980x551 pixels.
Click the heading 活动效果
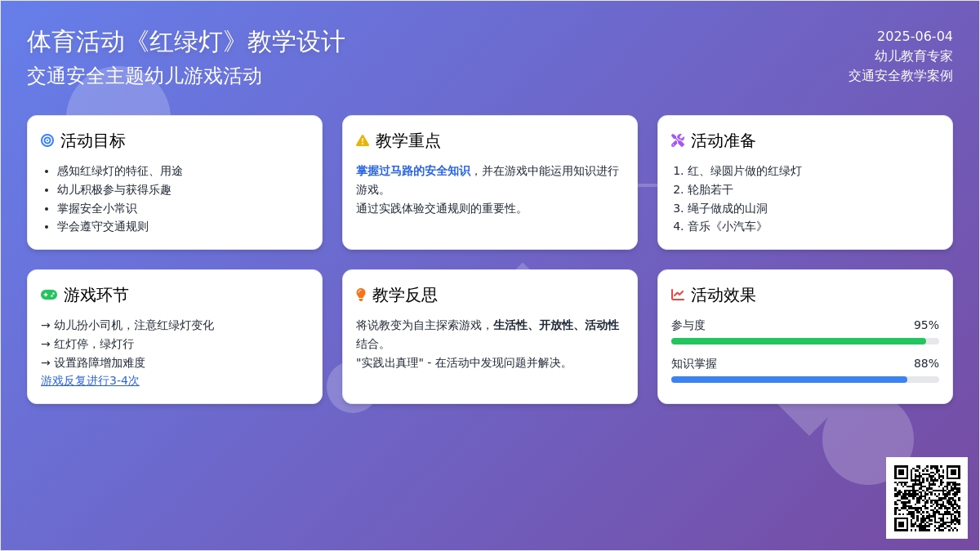pyautogui.click(x=724, y=295)
